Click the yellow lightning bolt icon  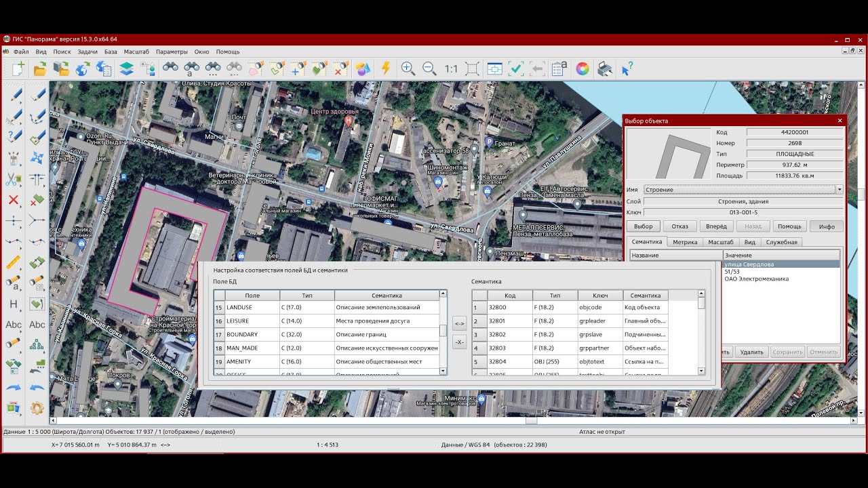386,68
